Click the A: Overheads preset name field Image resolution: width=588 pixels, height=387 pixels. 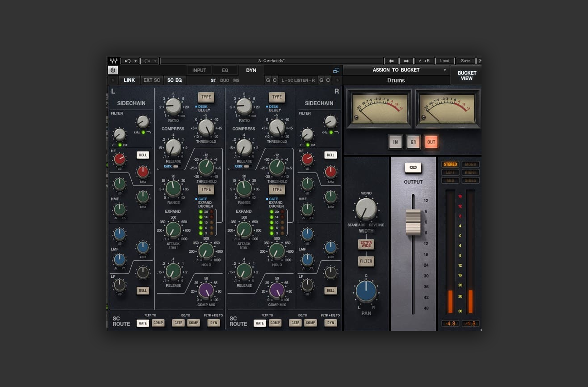coord(271,61)
